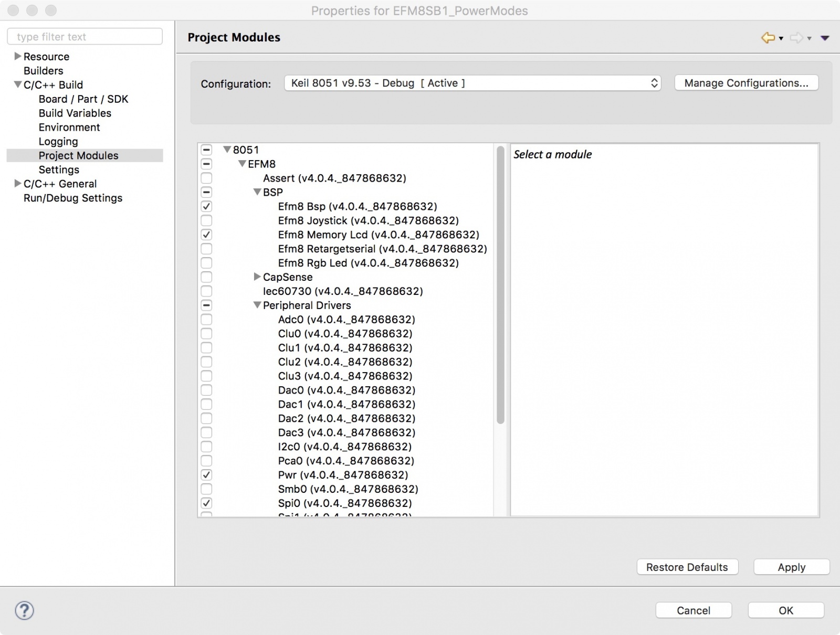This screenshot has height=635, width=840.
Task: Click Restore Defaults button
Action: (x=687, y=567)
